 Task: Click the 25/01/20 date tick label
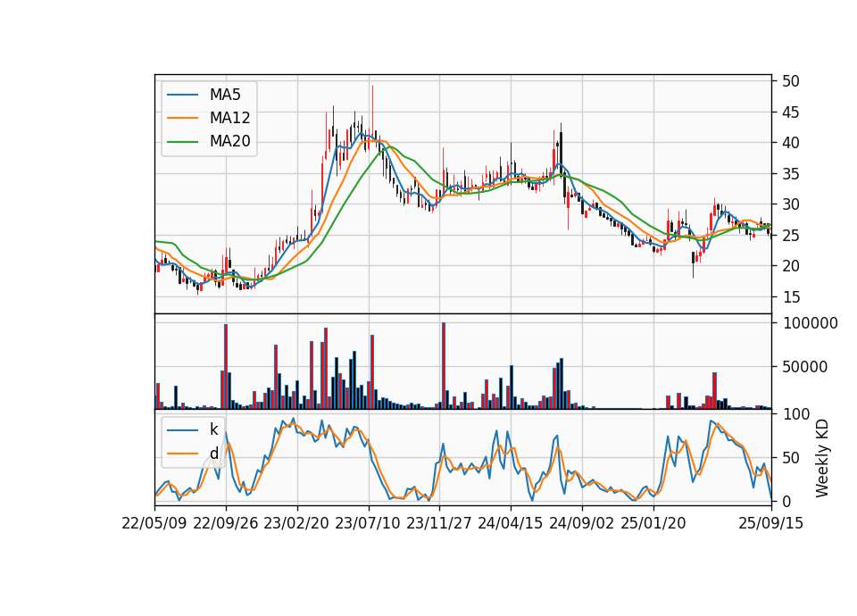click(x=653, y=523)
